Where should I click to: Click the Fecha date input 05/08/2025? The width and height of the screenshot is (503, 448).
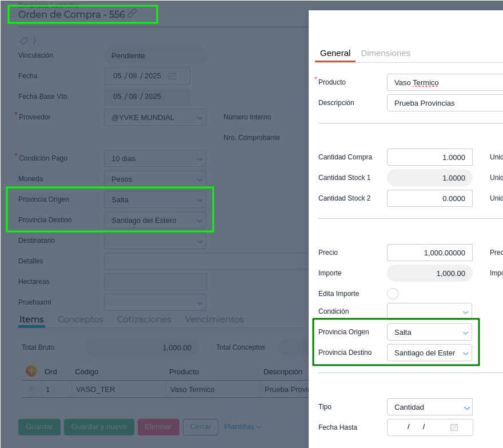147,76
